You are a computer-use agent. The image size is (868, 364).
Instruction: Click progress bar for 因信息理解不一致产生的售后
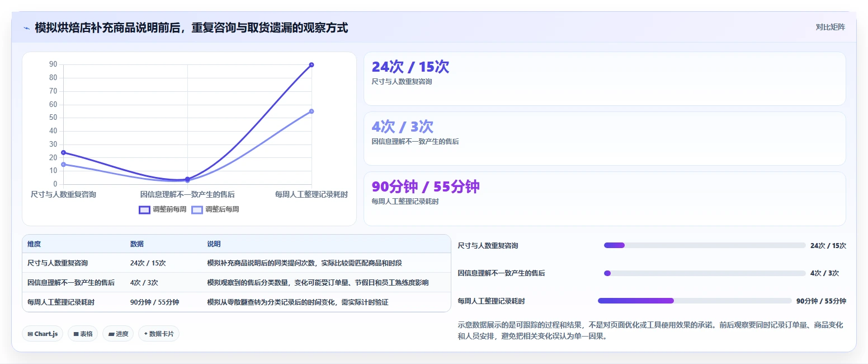[705, 273]
